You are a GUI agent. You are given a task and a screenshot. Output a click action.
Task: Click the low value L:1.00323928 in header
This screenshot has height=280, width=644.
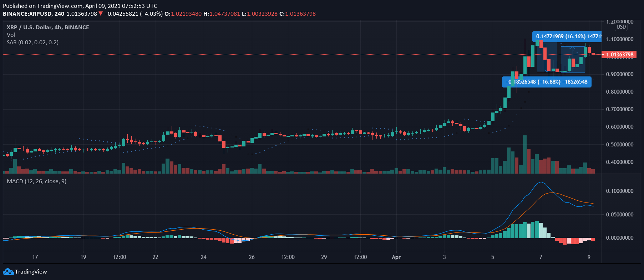coord(260,14)
